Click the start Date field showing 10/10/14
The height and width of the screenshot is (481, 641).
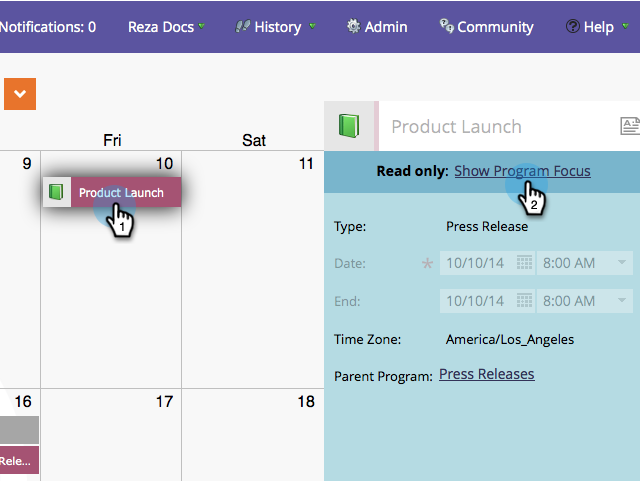point(476,263)
